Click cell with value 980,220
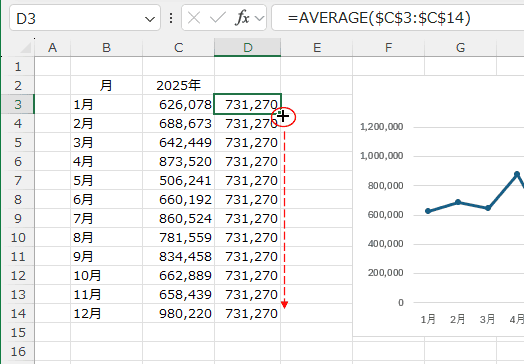This screenshot has height=364, width=524. pyautogui.click(x=178, y=314)
